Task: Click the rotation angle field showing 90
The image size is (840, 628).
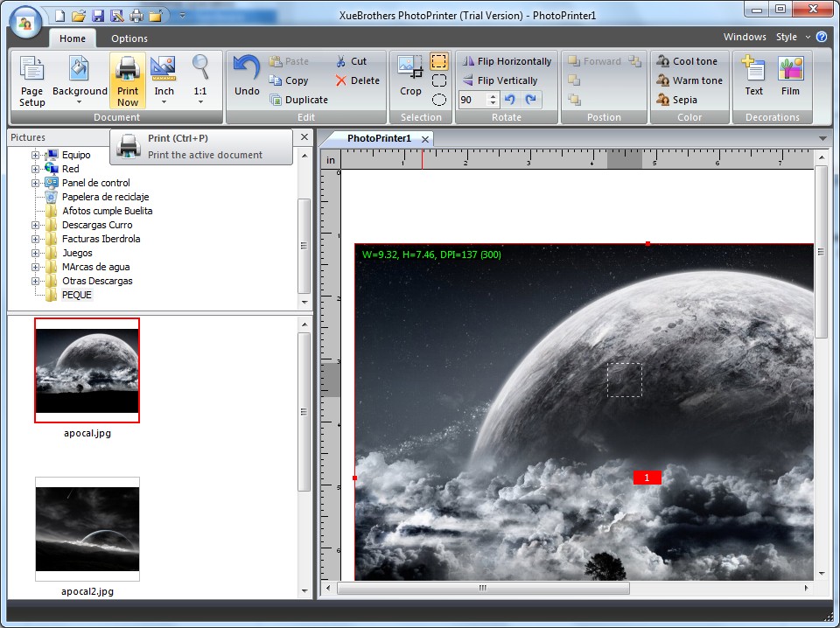Action: point(473,100)
